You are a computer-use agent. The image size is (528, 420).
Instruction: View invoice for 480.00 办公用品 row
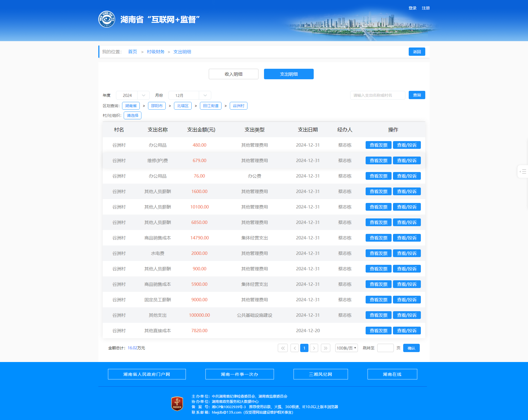(x=379, y=145)
